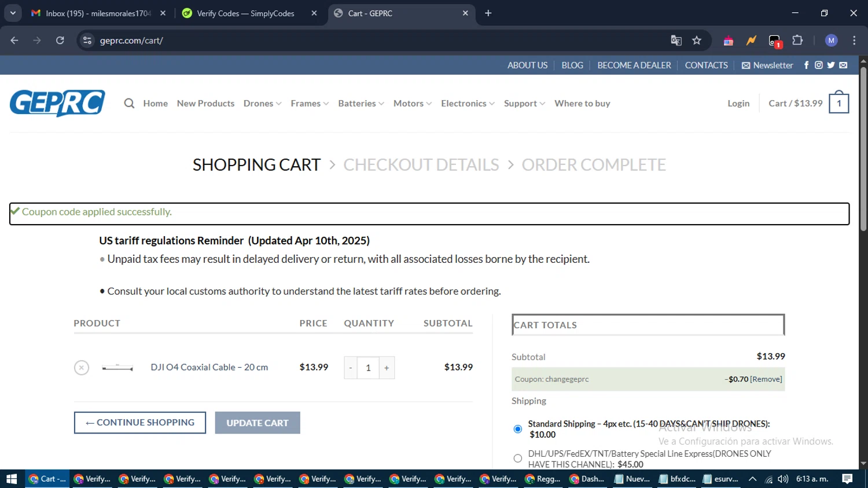Open the Login link

(738, 103)
